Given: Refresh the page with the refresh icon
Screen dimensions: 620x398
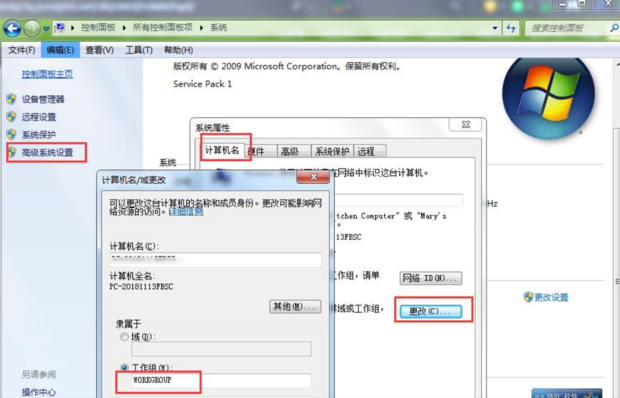Looking at the screenshot, I should point(511,28).
